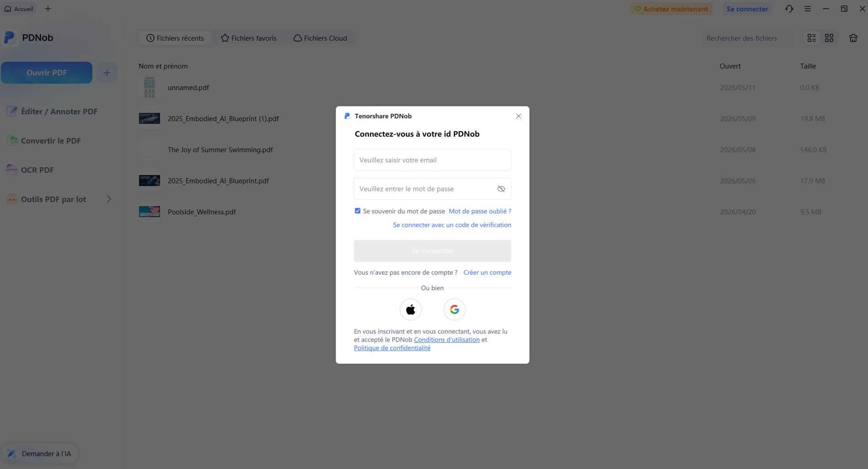Open 'Politique de confidentialité' link
Viewport: 868px width, 469px height.
point(392,348)
